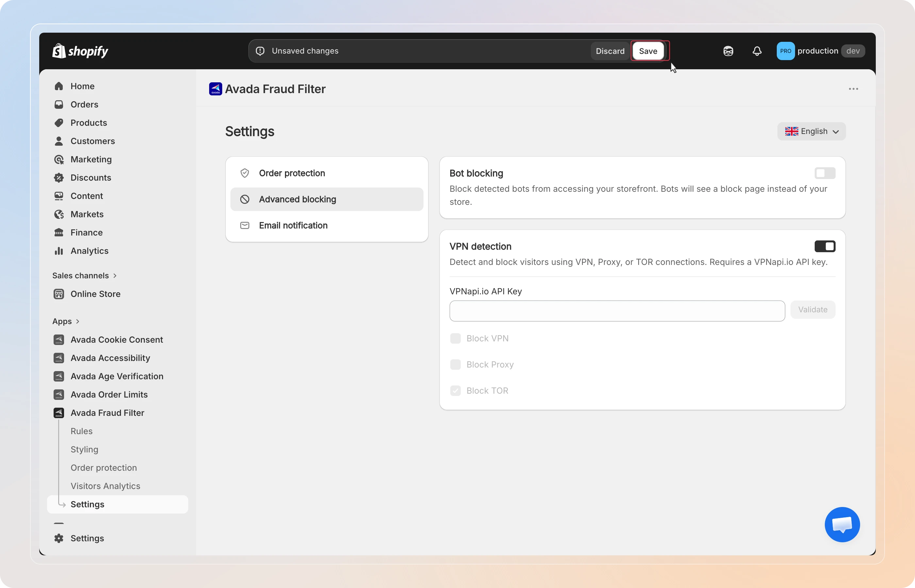Click the Products tag icon
The width and height of the screenshot is (915, 588).
point(59,123)
